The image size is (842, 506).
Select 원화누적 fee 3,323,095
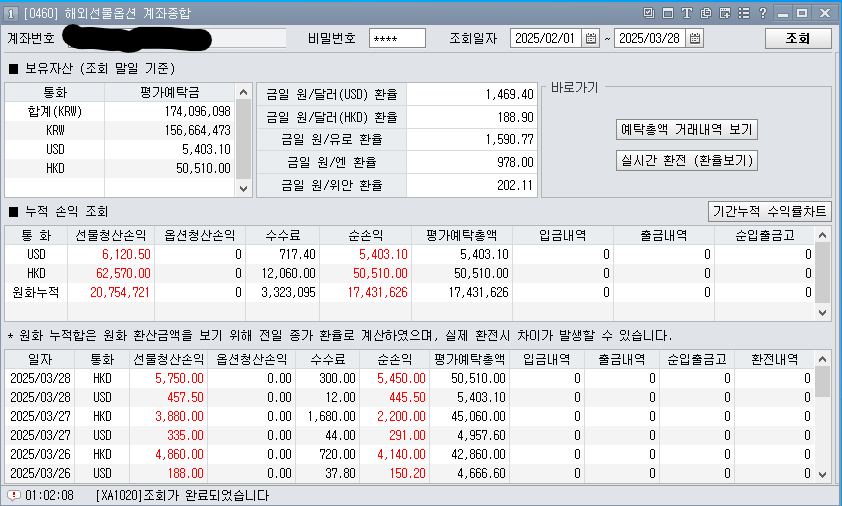point(288,292)
